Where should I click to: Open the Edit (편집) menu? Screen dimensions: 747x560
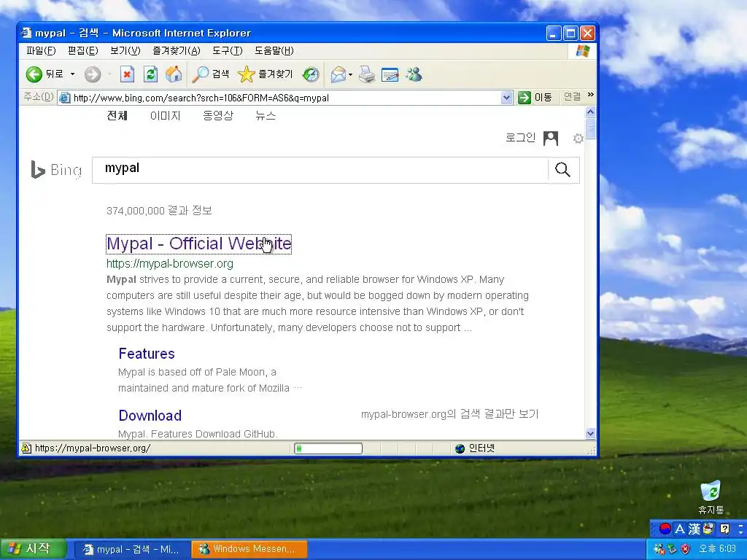pyautogui.click(x=83, y=50)
